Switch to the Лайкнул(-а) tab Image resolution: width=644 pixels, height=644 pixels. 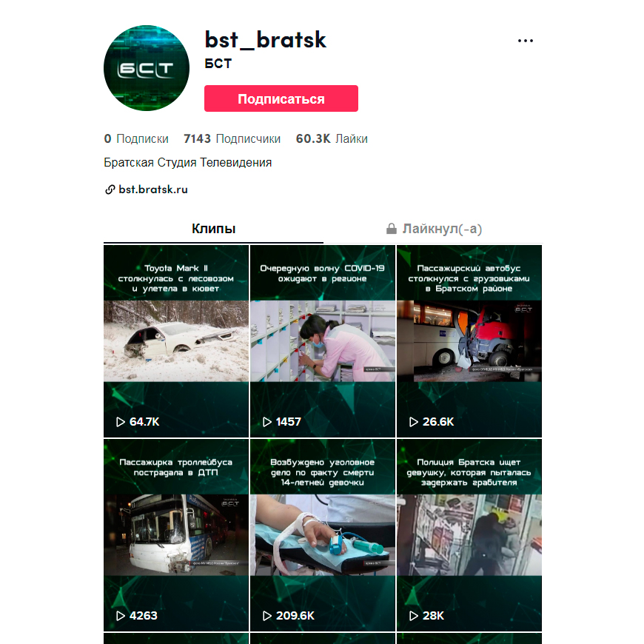pos(433,229)
